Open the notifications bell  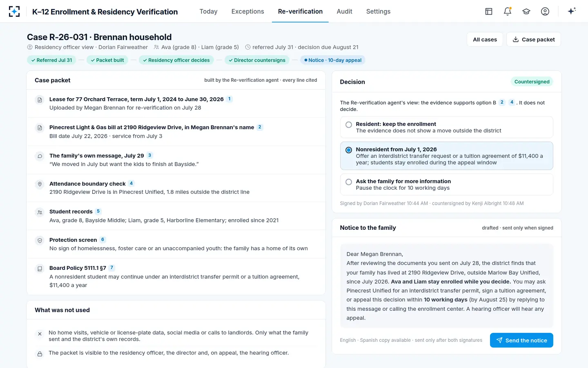tap(508, 11)
